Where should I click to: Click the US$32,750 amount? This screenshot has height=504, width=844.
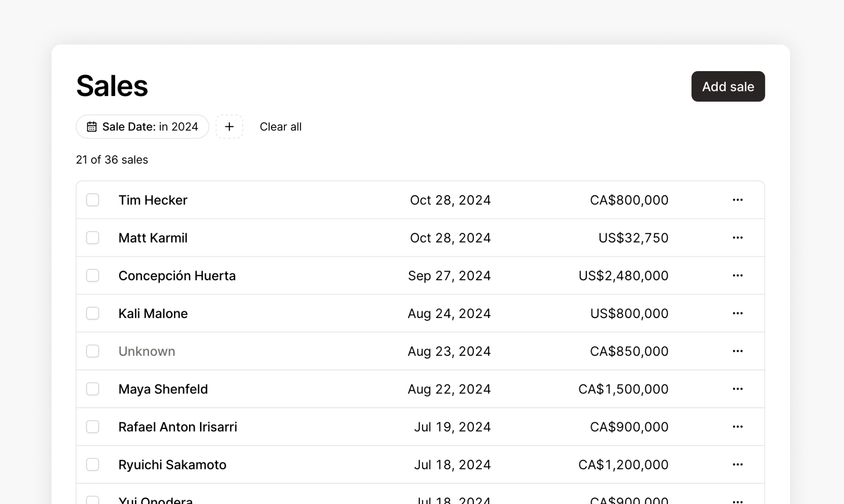click(633, 238)
